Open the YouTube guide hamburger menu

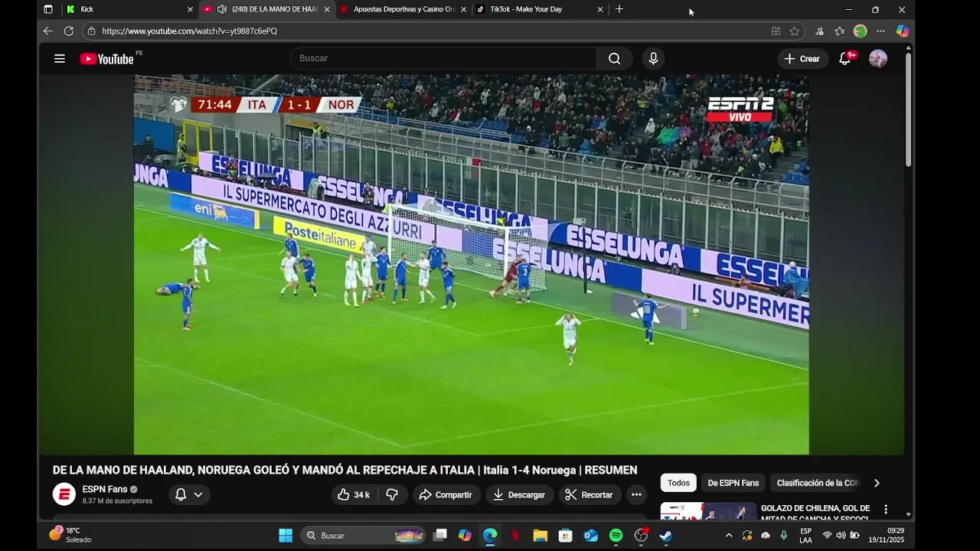pos(60,59)
